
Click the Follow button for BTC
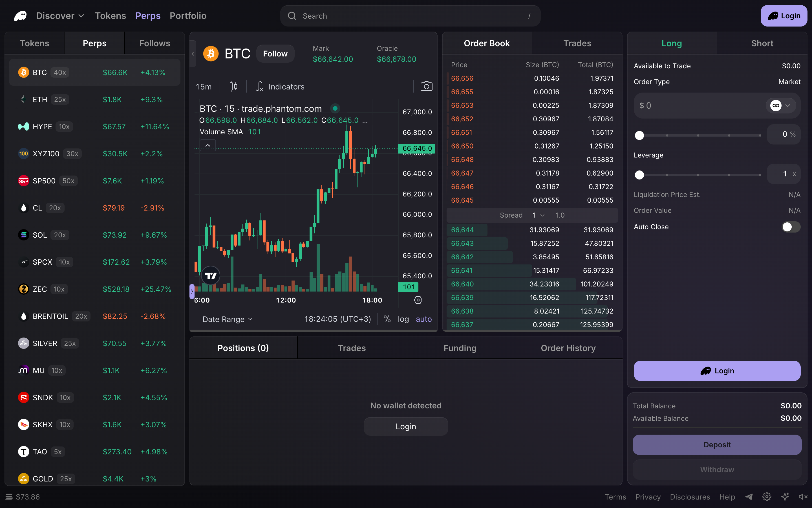(x=275, y=54)
